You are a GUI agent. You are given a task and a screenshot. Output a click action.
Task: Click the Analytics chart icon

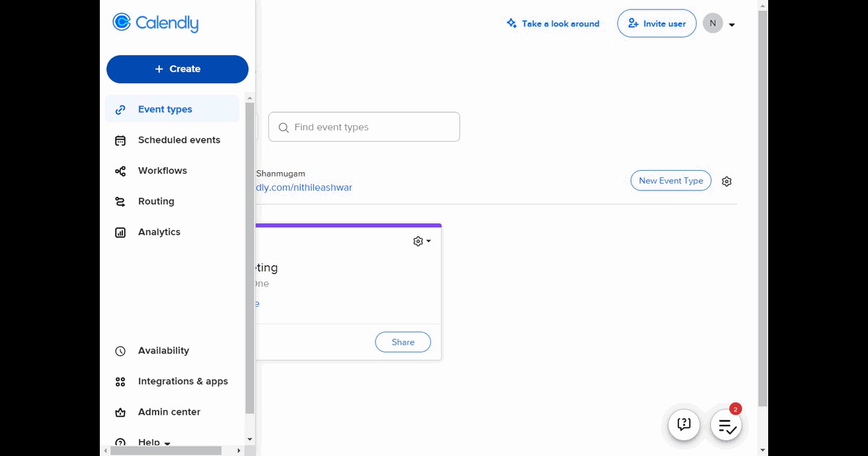[x=121, y=232]
